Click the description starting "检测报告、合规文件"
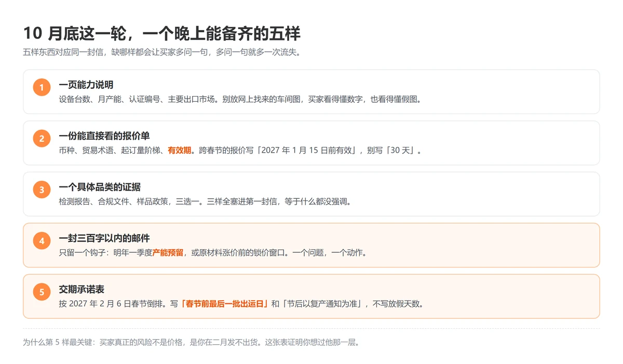 [206, 201]
